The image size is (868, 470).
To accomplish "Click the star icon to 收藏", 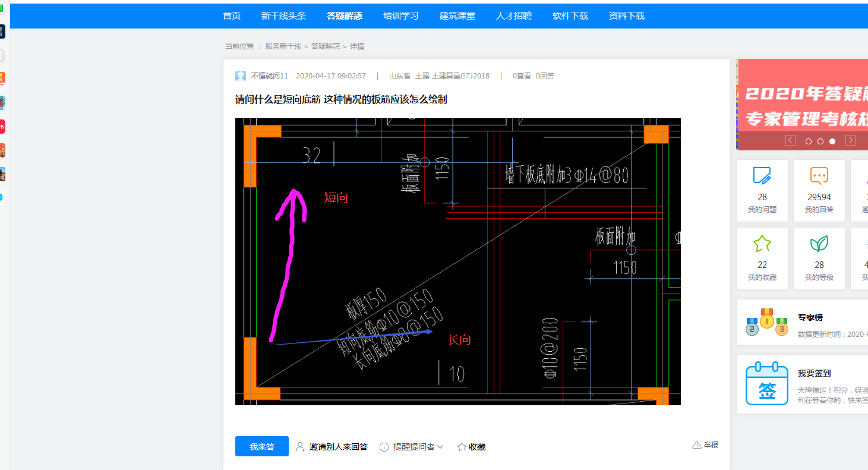I will (x=462, y=447).
